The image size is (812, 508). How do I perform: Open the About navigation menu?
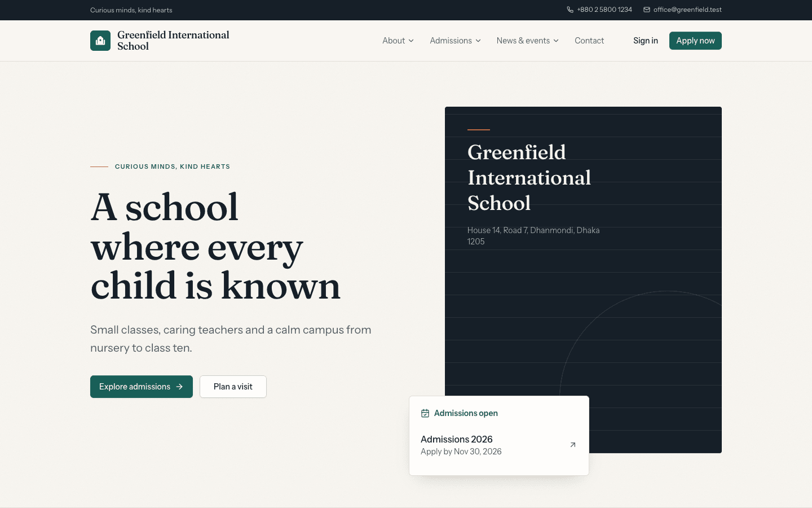[x=398, y=41]
